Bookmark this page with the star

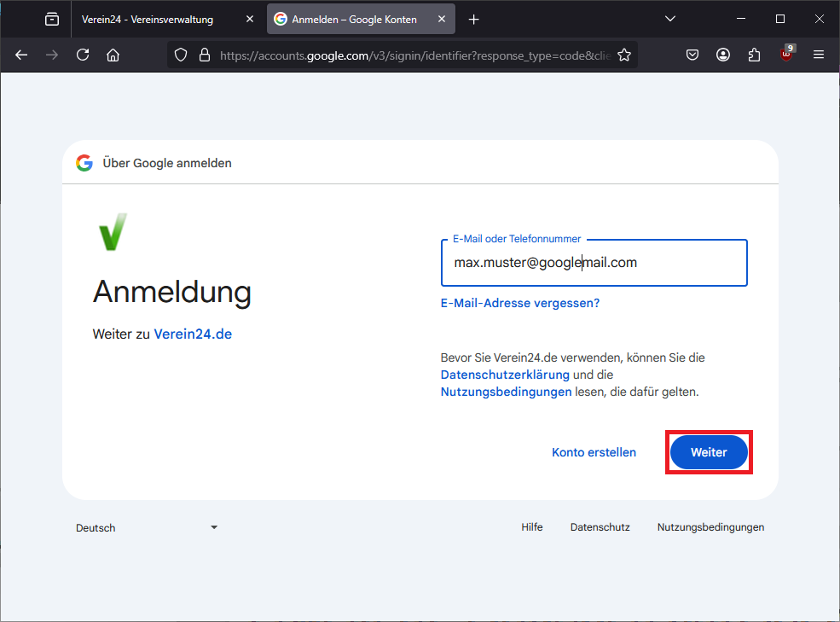[x=624, y=55]
